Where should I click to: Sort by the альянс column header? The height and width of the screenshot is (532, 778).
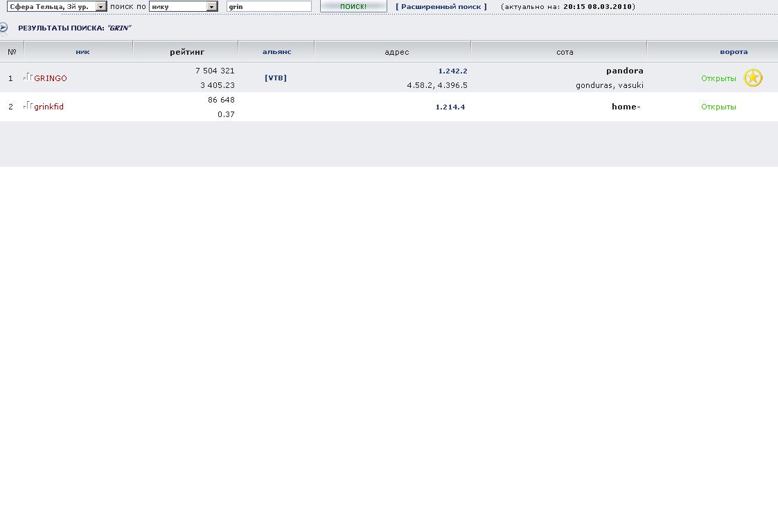pos(276,52)
